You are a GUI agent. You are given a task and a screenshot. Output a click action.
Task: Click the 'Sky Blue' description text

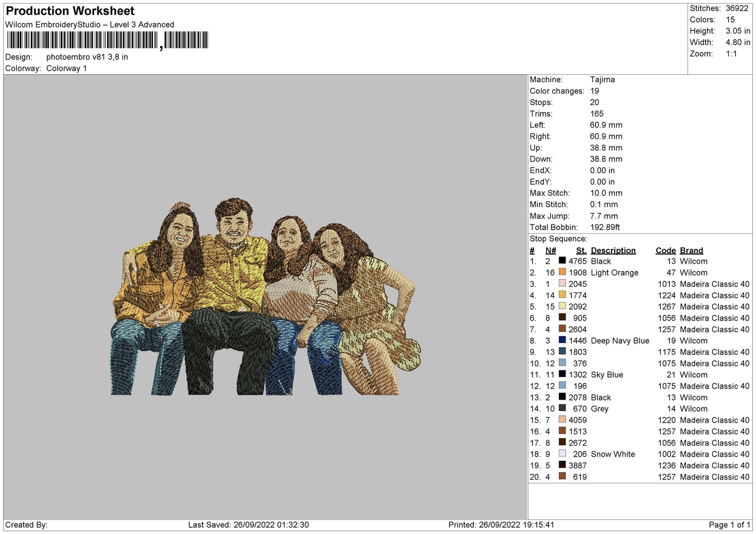click(607, 374)
